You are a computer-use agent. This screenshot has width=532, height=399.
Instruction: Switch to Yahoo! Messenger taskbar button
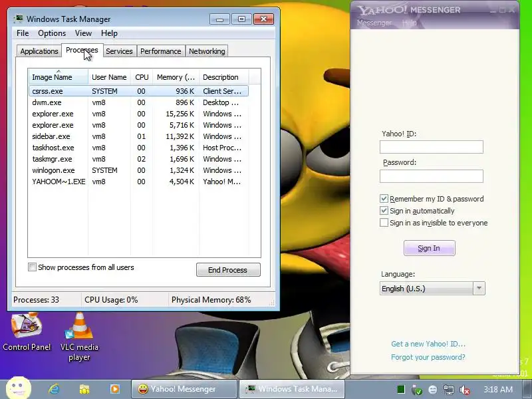pos(184,389)
